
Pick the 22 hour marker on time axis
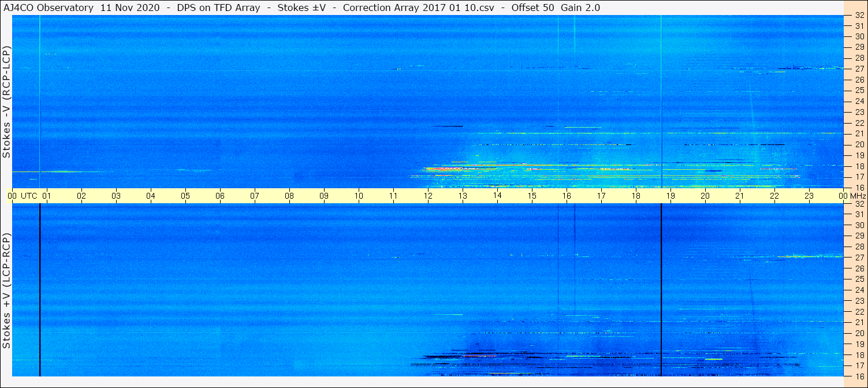tap(774, 196)
